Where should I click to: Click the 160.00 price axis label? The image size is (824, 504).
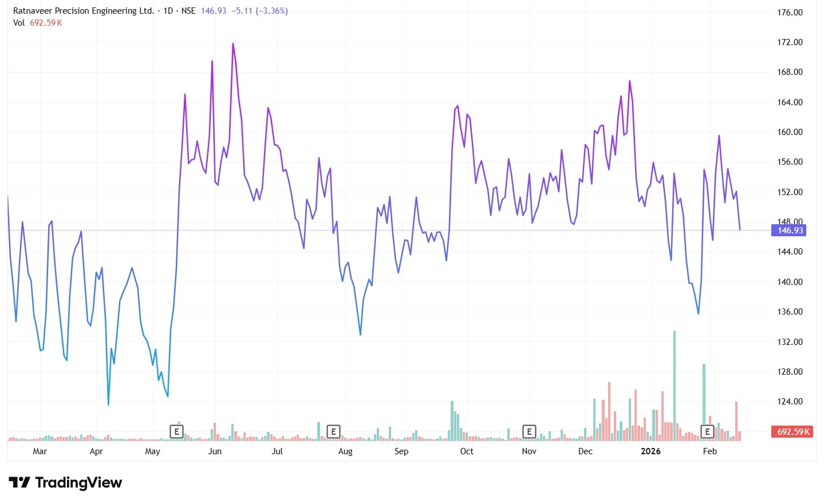coord(790,132)
